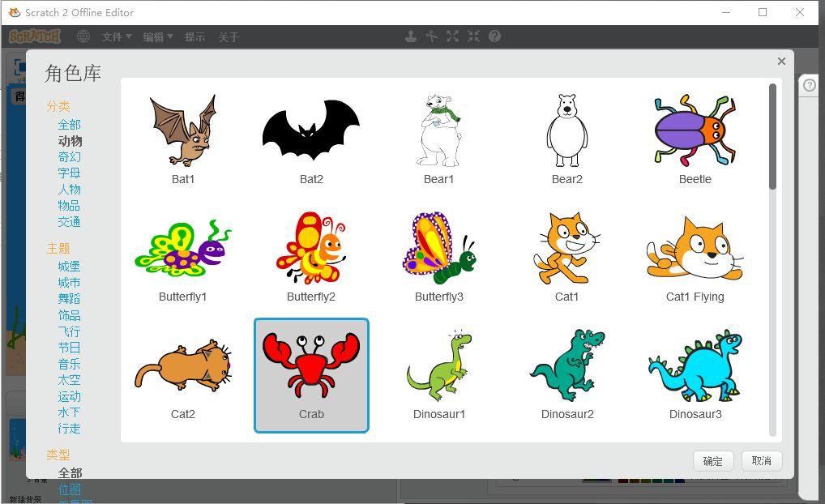
Task: Filter sprites by 字母 category
Action: pos(70,173)
